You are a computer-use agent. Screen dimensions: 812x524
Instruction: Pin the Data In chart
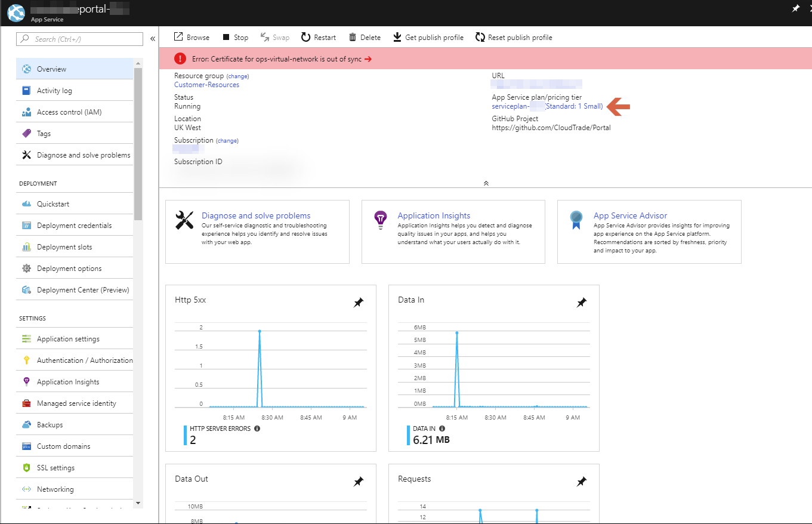(581, 303)
